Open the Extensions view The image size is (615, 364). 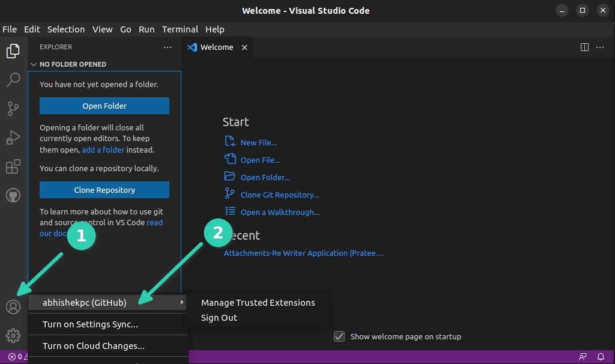coord(13,166)
